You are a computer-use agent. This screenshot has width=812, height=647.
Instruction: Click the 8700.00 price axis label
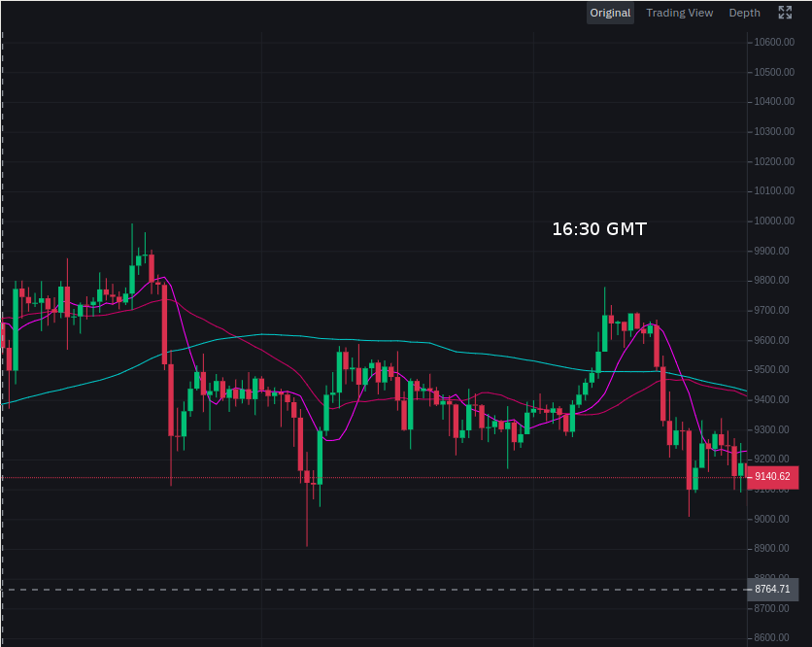[x=771, y=608]
